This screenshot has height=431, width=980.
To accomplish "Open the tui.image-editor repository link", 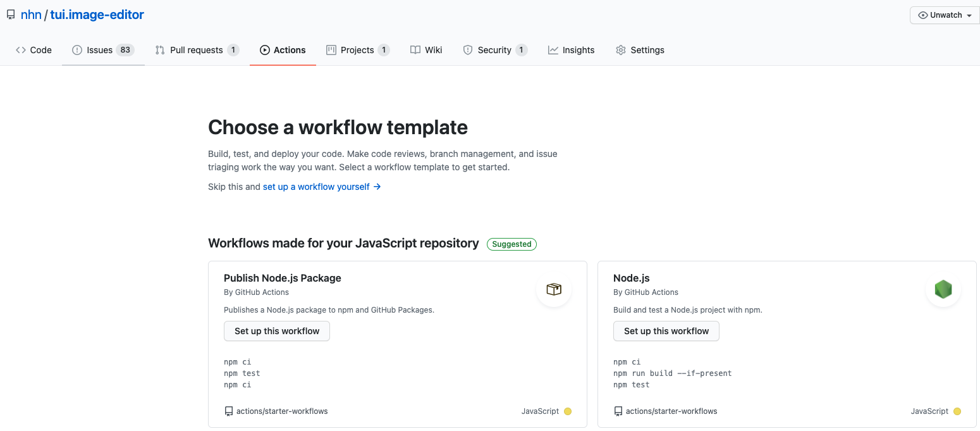I will (x=97, y=15).
